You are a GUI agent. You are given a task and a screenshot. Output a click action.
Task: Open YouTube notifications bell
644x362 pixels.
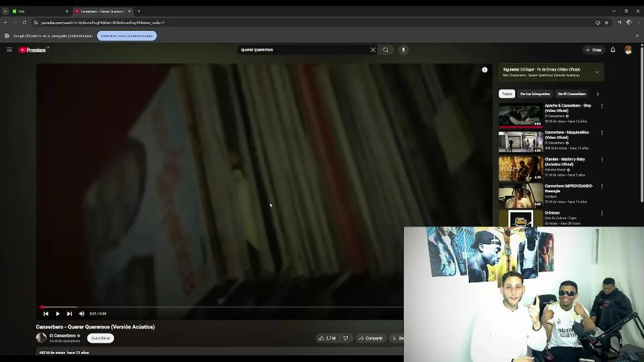coord(613,50)
